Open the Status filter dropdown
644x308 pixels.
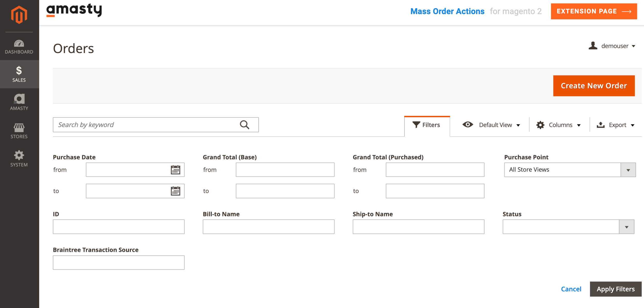coord(627,227)
